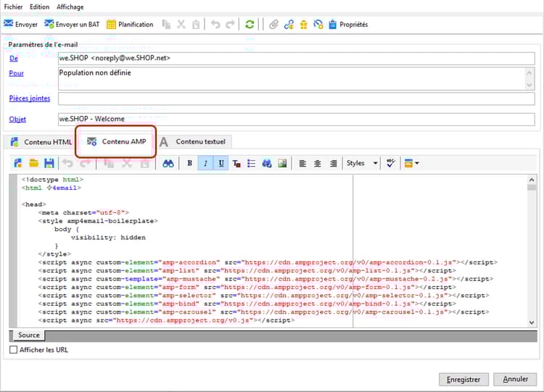Click the Enregistrer button
Screen dimensions: 544x392
(x=463, y=380)
